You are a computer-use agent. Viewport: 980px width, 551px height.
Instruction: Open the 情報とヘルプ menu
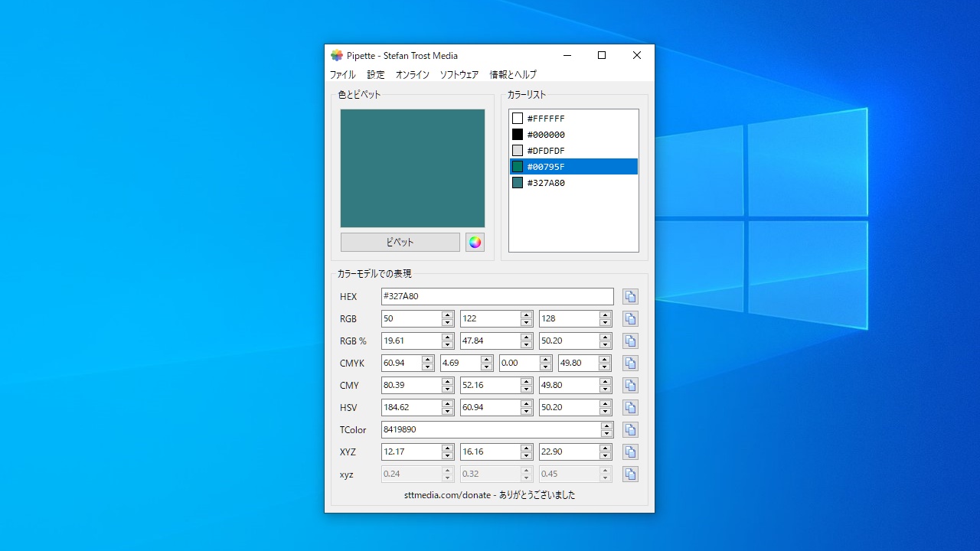click(x=513, y=75)
